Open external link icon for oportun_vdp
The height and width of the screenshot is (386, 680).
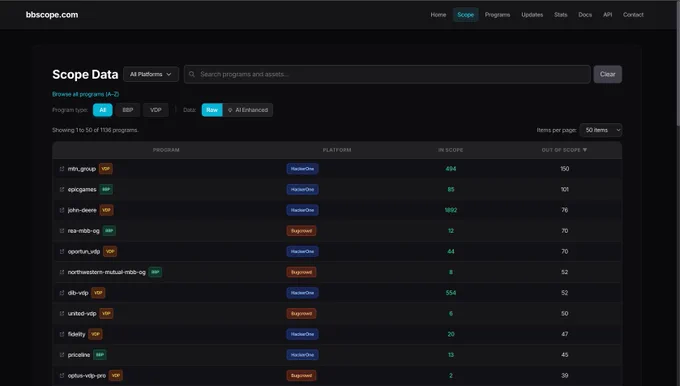tap(62, 252)
